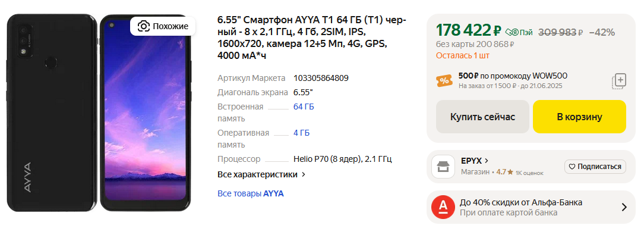
Task: Open the AYYA T1 smartphone title
Action: [x=312, y=38]
